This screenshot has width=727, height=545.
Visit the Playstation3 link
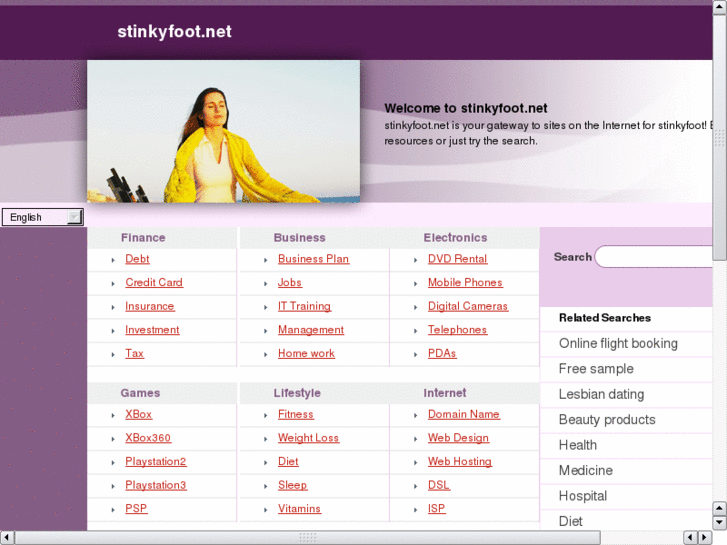click(x=156, y=485)
